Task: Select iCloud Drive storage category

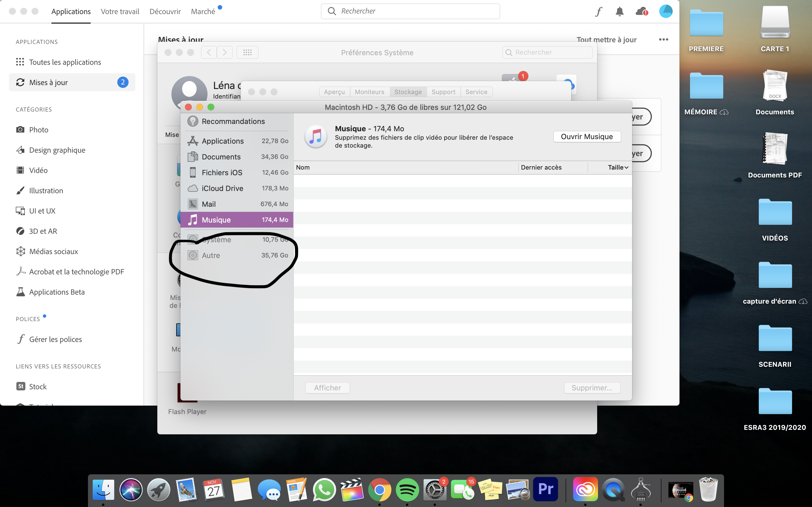Action: coord(222,188)
